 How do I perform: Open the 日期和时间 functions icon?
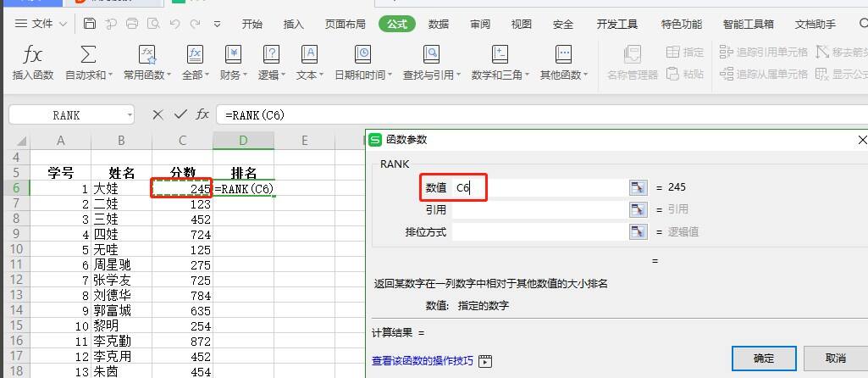[362, 54]
